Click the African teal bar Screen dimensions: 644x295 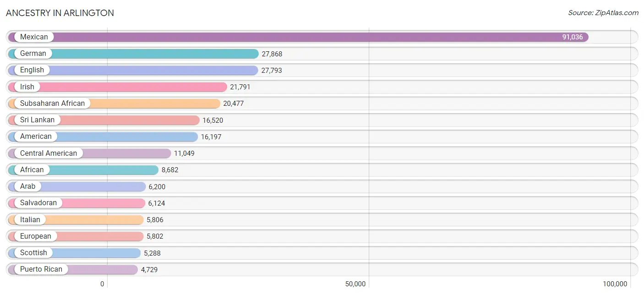pos(83,170)
